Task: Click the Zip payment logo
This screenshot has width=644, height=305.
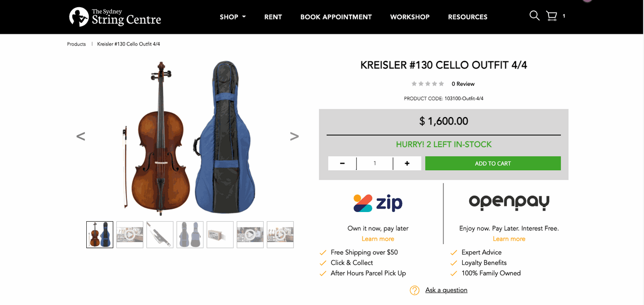Action: click(377, 202)
